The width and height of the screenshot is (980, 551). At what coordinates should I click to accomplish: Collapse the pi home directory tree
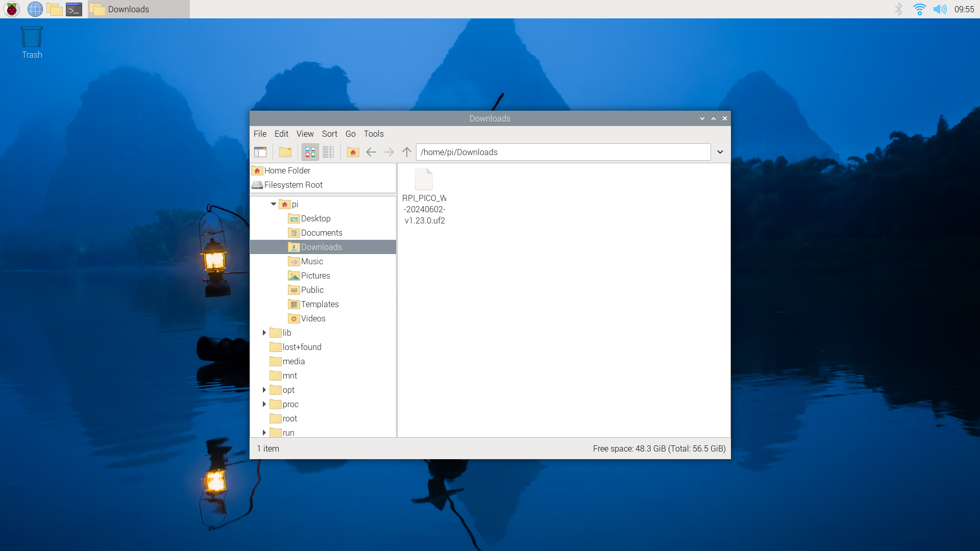(274, 204)
